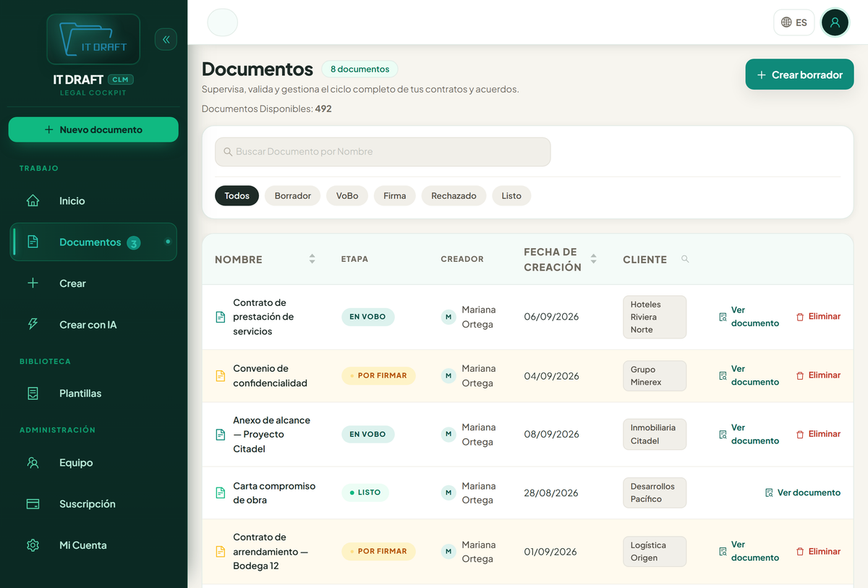This screenshot has height=588, width=868.
Task: Filter by Rechazado stage
Action: tap(454, 196)
